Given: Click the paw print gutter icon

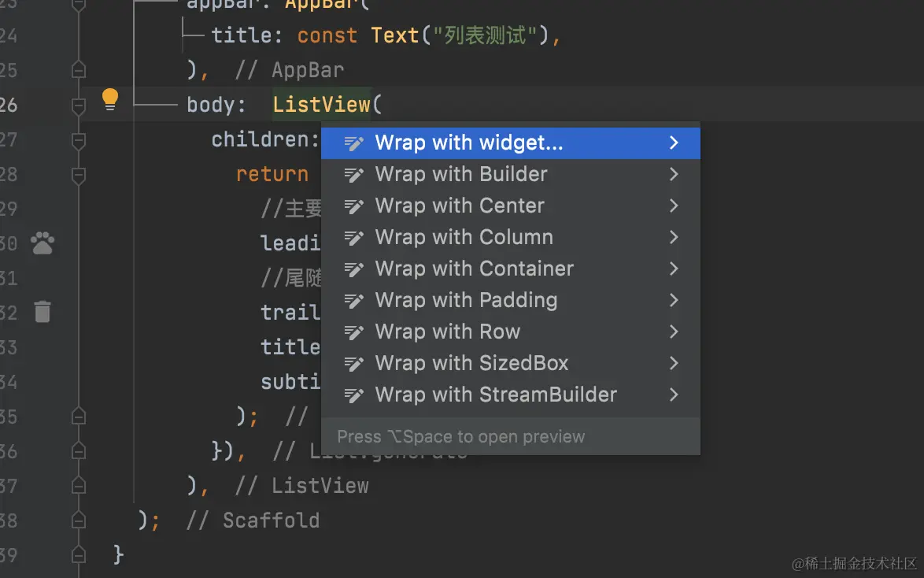Looking at the screenshot, I should click(43, 243).
